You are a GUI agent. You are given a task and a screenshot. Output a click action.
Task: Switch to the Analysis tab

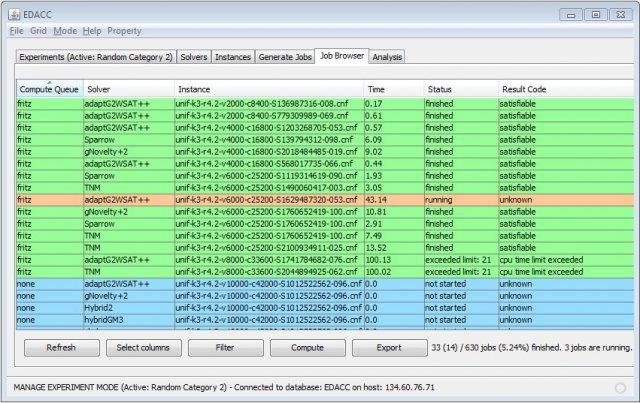[x=387, y=57]
